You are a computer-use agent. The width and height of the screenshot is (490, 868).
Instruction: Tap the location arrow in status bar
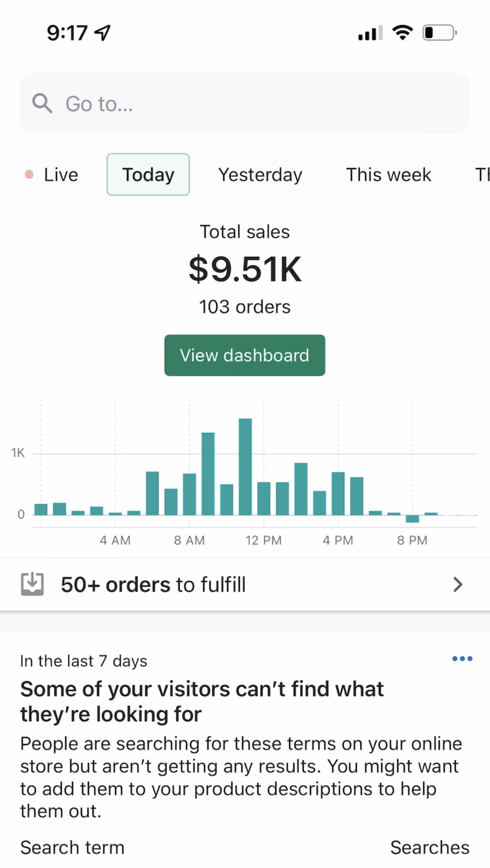coord(103,33)
